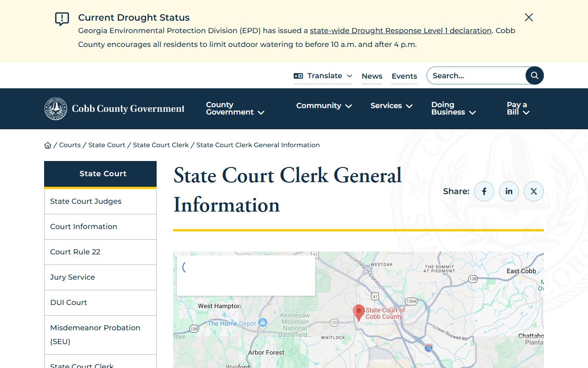588x368 pixels.
Task: Share this page on Facebook
Action: pyautogui.click(x=484, y=191)
